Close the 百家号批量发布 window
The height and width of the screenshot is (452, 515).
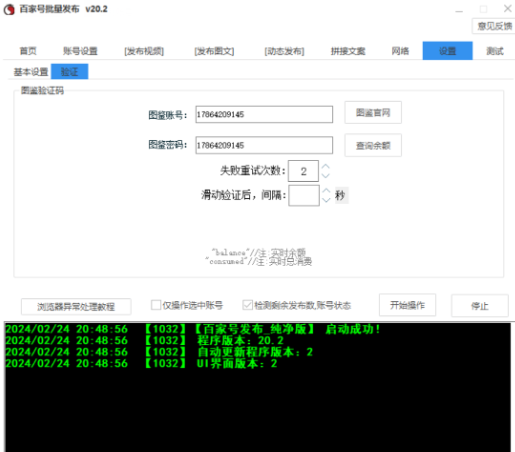tap(507, 8)
